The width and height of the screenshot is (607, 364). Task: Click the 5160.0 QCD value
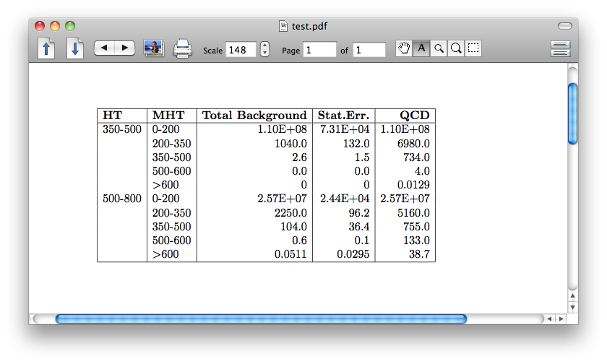[x=413, y=213]
